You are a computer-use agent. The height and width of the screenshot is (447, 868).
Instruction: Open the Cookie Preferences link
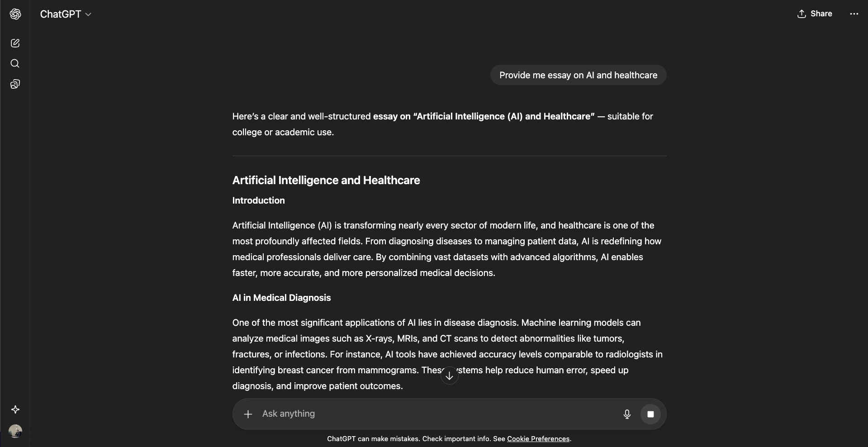coord(538,439)
